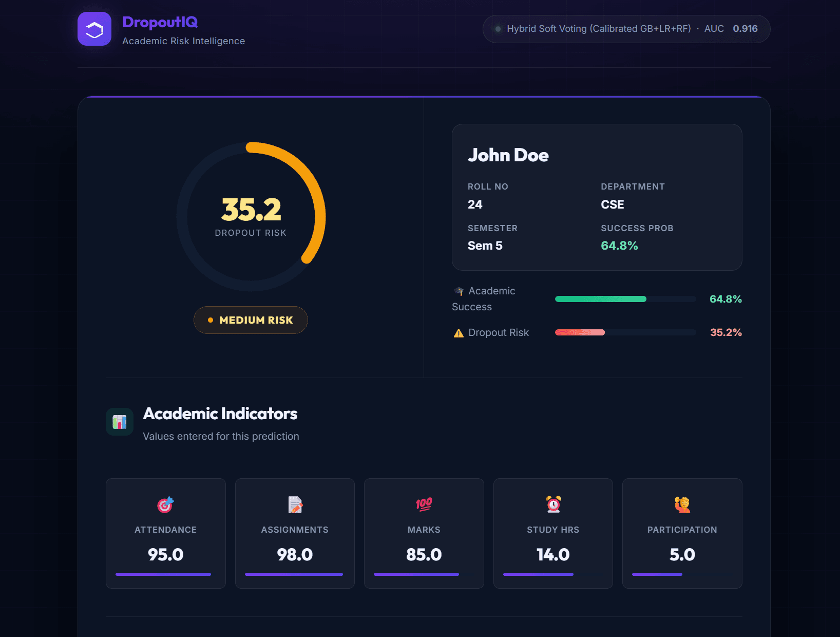840x637 pixels.
Task: Click the 35.2 dropout risk score
Action: (x=251, y=210)
